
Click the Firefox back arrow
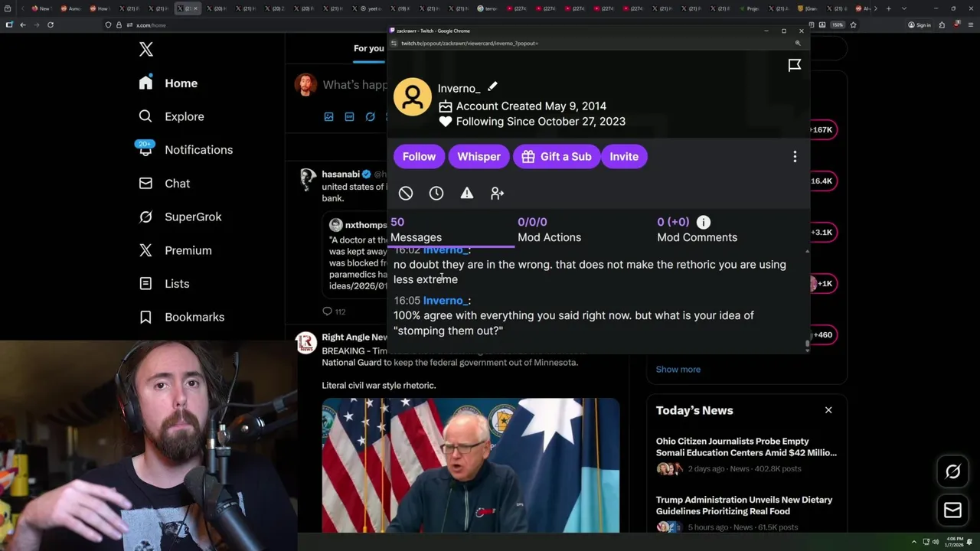pos(23,25)
